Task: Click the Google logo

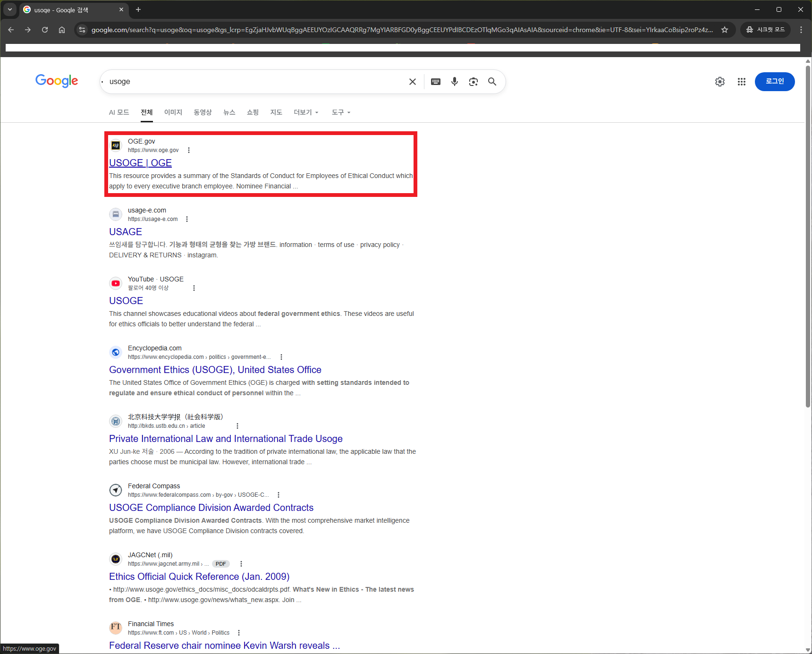Action: pyautogui.click(x=57, y=81)
